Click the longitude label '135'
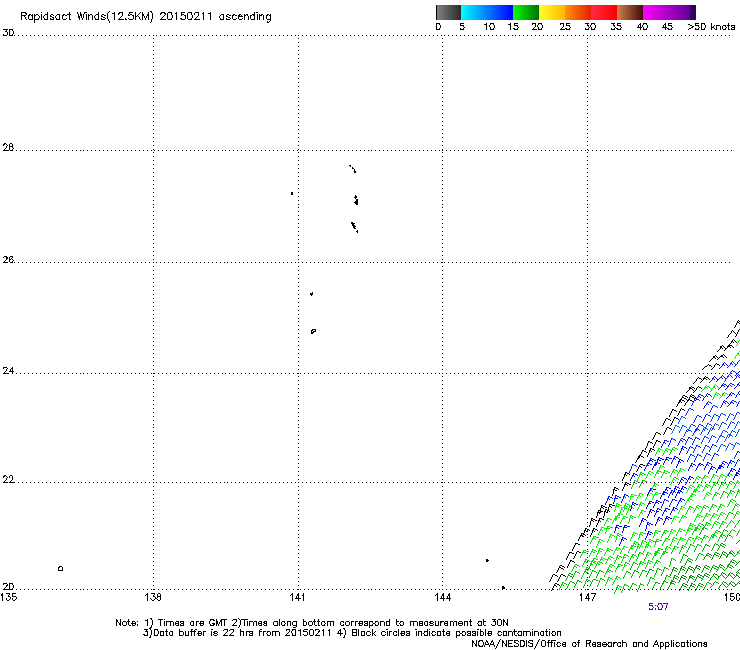 tap(9, 597)
